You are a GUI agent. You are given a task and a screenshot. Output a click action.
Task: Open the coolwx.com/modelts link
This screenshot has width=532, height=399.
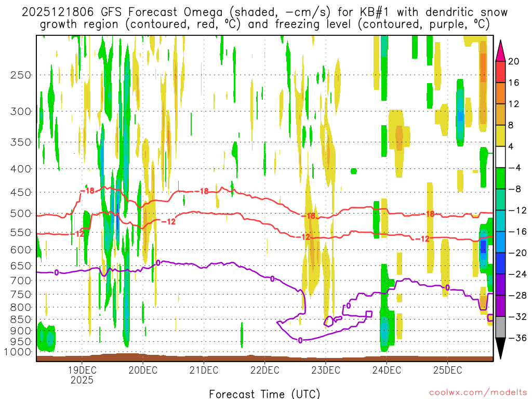click(x=478, y=393)
